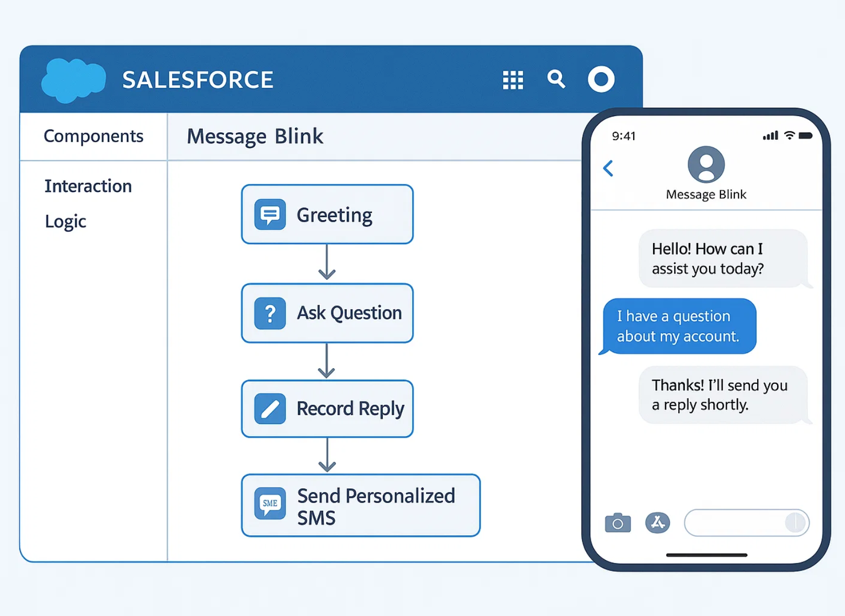Viewport: 845px width, 616px height.
Task: Click the Message Blink canvas title
Action: point(255,136)
